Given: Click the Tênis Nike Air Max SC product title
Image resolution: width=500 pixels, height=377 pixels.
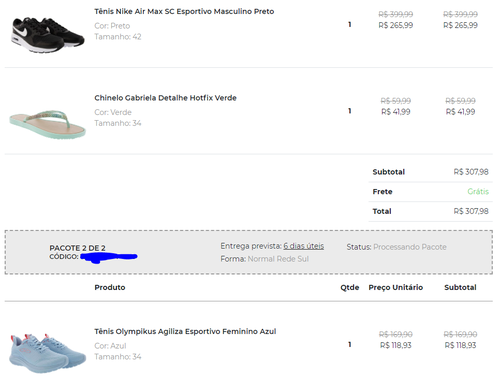Looking at the screenshot, I should coord(184,11).
